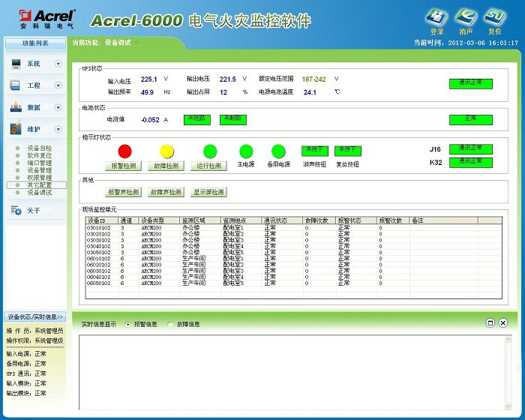
Task: Click the UPS 通讯正常 status box
Action: pyautogui.click(x=471, y=84)
